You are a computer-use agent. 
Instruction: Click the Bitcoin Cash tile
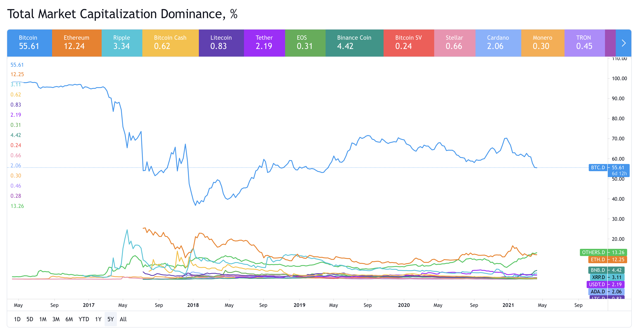[x=170, y=43]
